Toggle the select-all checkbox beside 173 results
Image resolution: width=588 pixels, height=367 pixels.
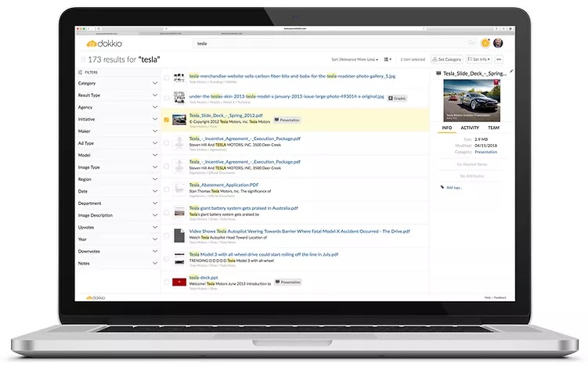point(83,59)
